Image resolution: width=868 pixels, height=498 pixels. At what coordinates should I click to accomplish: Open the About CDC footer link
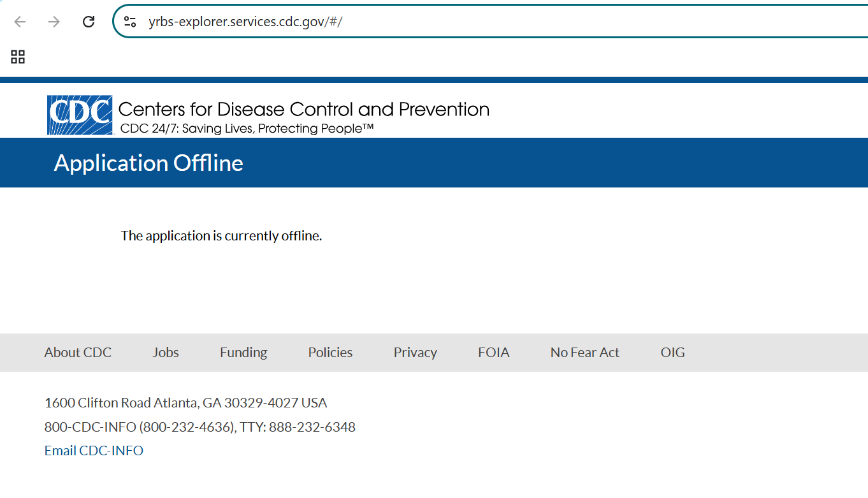pos(78,353)
